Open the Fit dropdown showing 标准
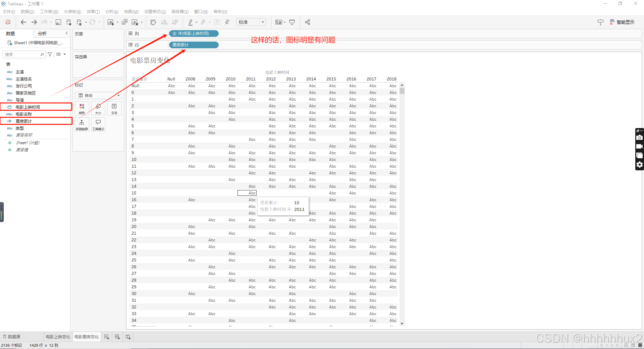This screenshot has width=644, height=349. tap(251, 22)
